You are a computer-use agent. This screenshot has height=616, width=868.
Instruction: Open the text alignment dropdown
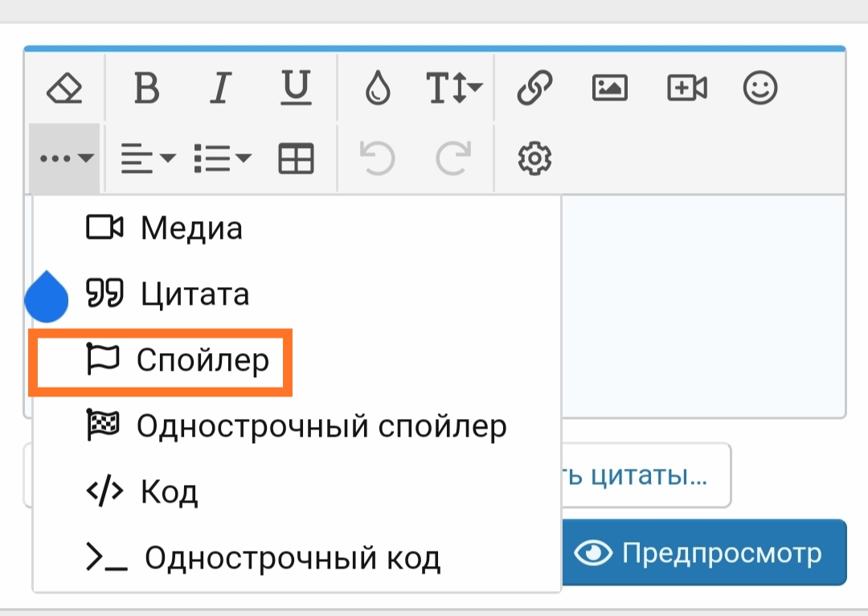[x=147, y=158]
